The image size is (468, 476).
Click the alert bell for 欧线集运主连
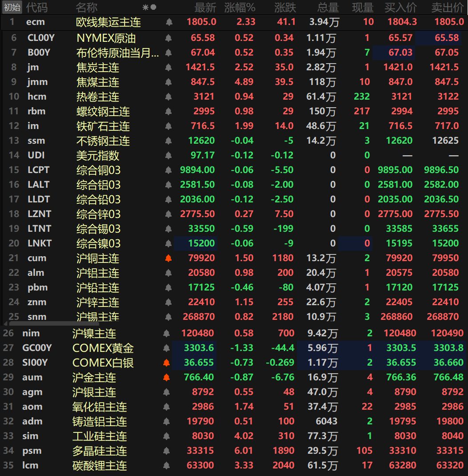[169, 22]
